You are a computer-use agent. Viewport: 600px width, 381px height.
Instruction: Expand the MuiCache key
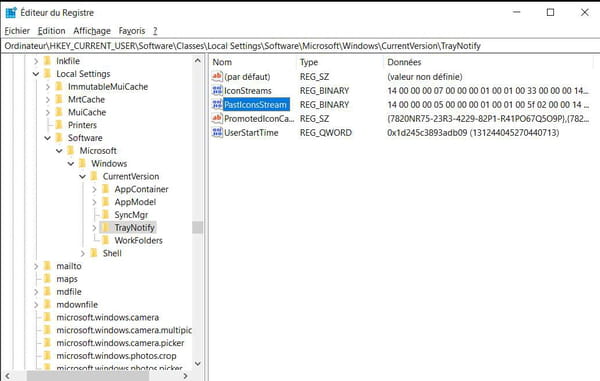coord(47,112)
